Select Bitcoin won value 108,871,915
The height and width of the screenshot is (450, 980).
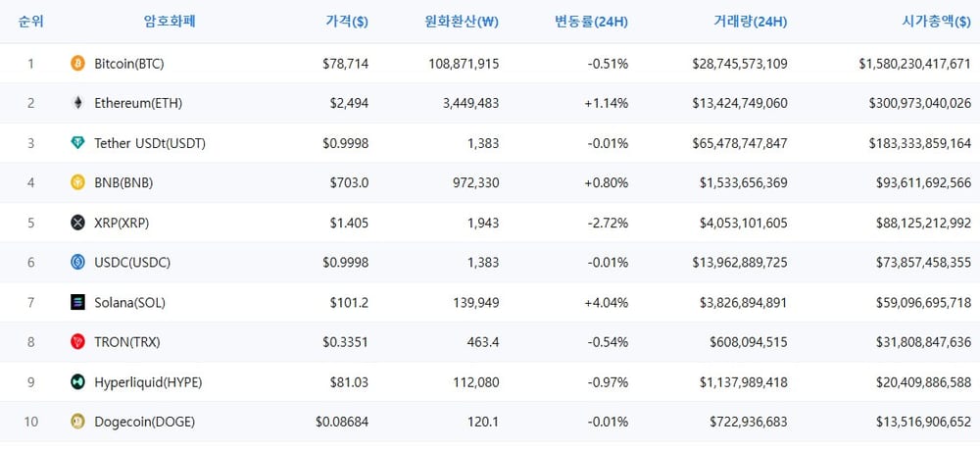click(464, 64)
